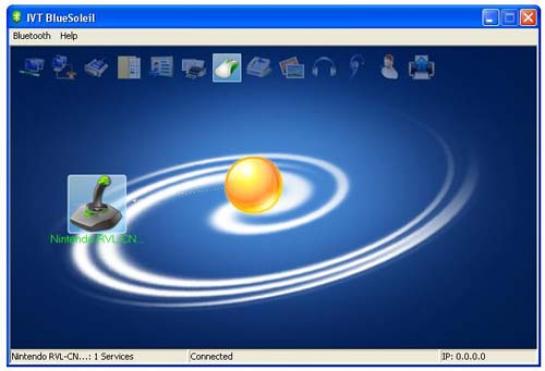Click the orange sun local device ball
The width and height of the screenshot is (545, 371).
tap(253, 185)
